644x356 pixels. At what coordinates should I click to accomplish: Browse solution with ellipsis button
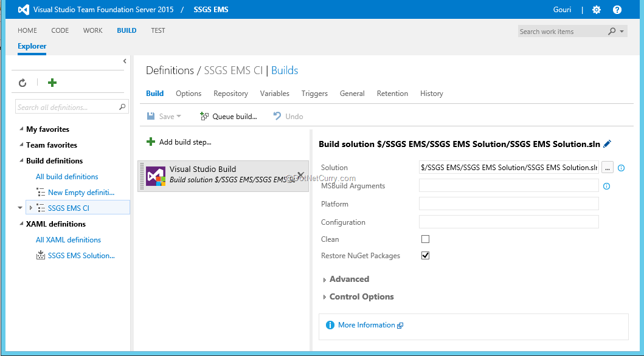(608, 167)
